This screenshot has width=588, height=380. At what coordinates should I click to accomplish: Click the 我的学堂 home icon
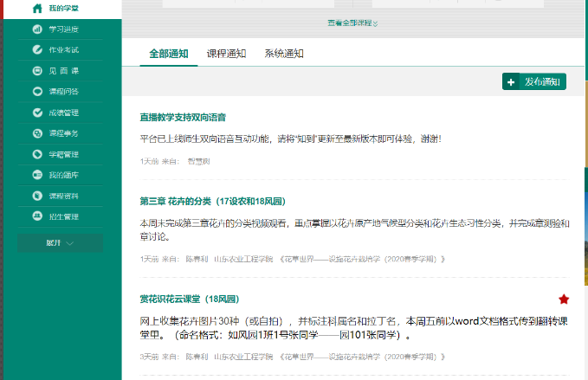point(37,9)
